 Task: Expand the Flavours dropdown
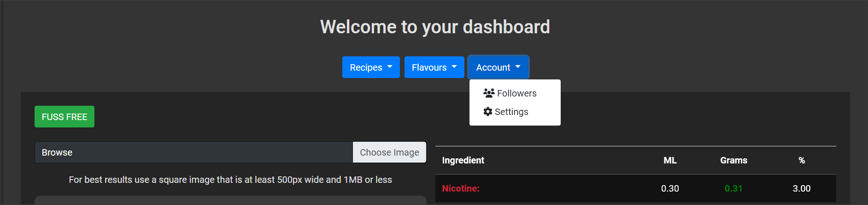click(x=434, y=67)
